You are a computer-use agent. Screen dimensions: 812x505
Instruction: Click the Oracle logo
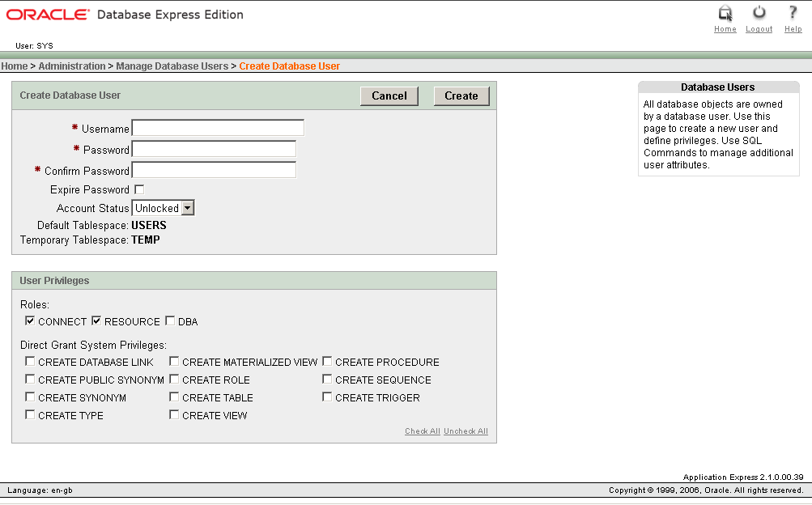tap(48, 15)
